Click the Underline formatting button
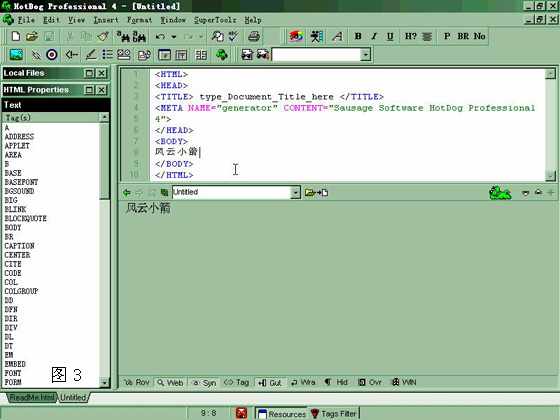The height and width of the screenshot is (420, 560). (390, 36)
